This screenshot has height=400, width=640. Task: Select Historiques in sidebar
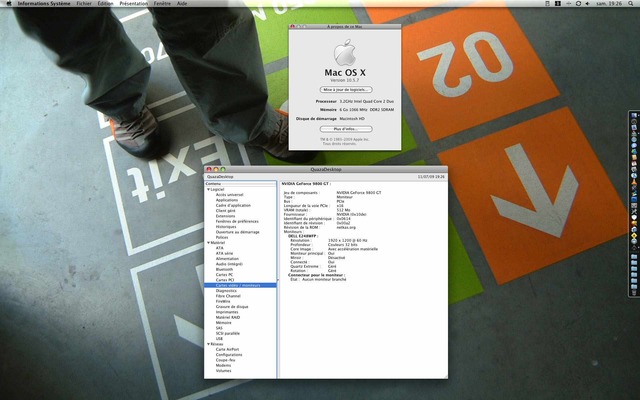[x=226, y=227]
